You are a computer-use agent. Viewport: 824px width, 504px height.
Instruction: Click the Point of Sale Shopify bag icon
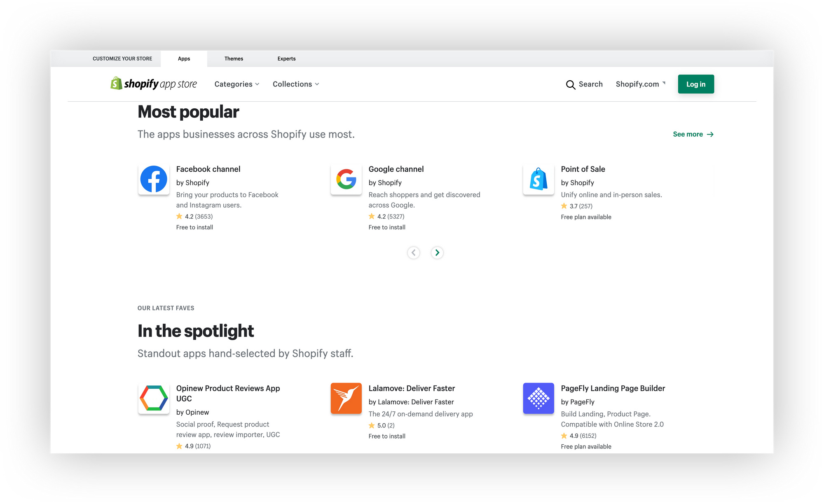click(537, 180)
